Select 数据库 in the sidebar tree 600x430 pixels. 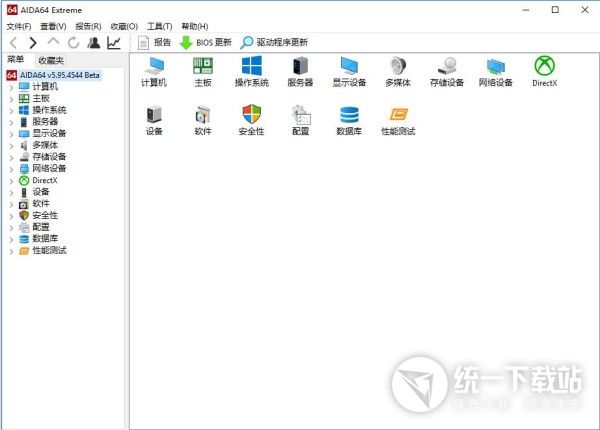point(45,238)
